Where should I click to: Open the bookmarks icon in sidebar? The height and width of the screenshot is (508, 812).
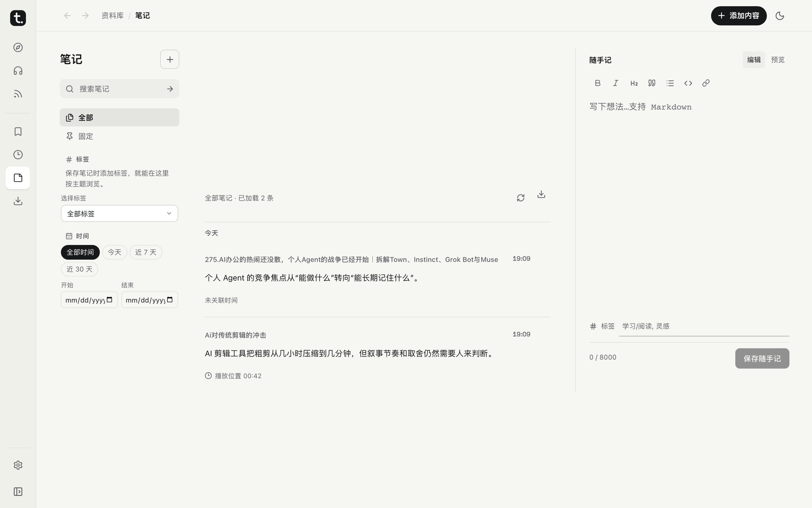click(18, 132)
